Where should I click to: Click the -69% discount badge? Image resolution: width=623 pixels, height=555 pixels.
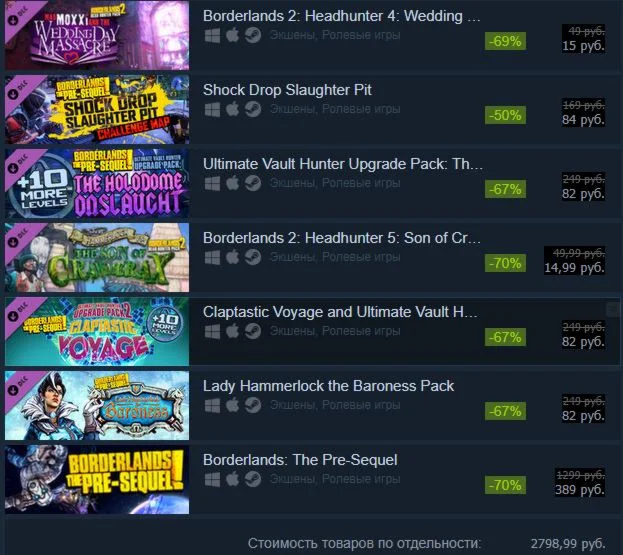pos(505,41)
